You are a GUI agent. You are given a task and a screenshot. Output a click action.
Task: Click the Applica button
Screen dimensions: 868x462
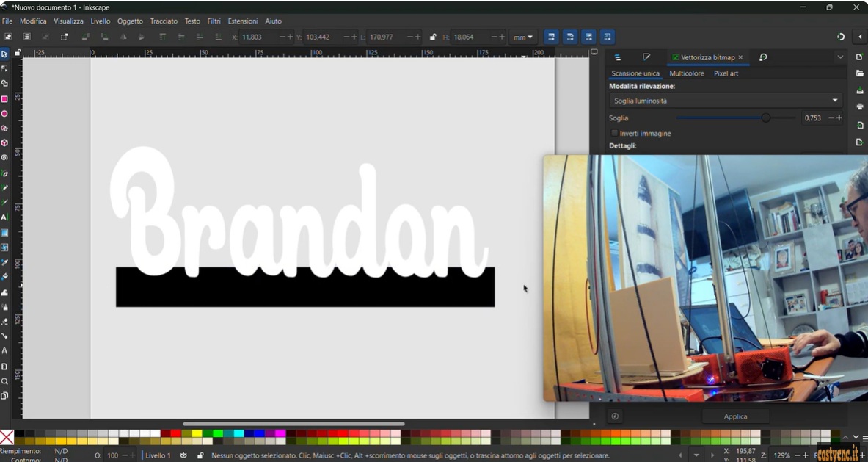pos(735,416)
